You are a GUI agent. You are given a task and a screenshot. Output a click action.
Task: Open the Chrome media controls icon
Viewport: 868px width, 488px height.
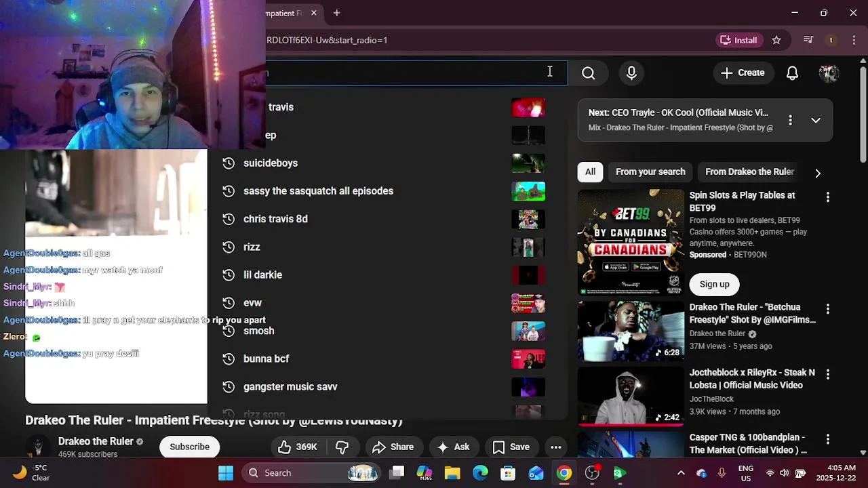pyautogui.click(x=808, y=40)
